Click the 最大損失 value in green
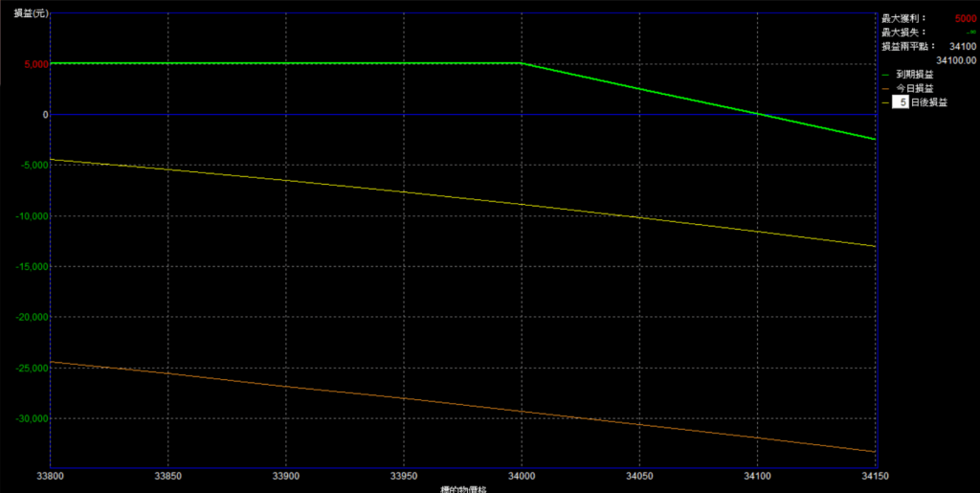980x493 pixels. click(x=968, y=32)
